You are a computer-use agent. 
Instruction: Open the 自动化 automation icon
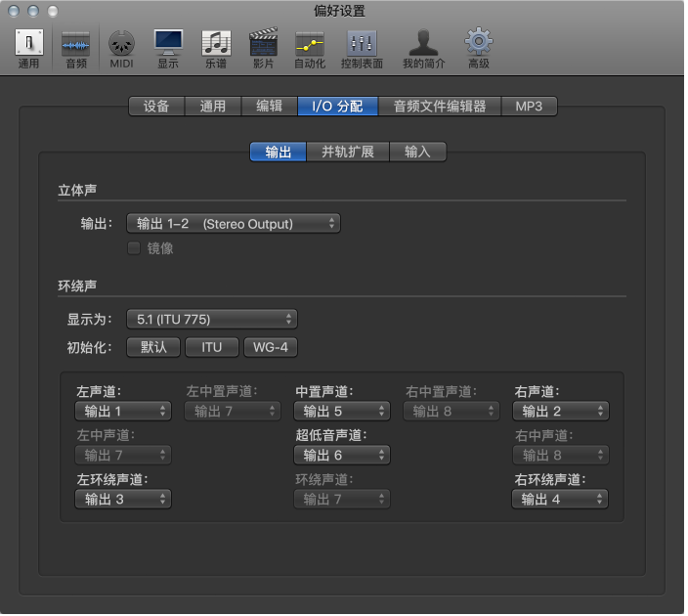pos(310,48)
